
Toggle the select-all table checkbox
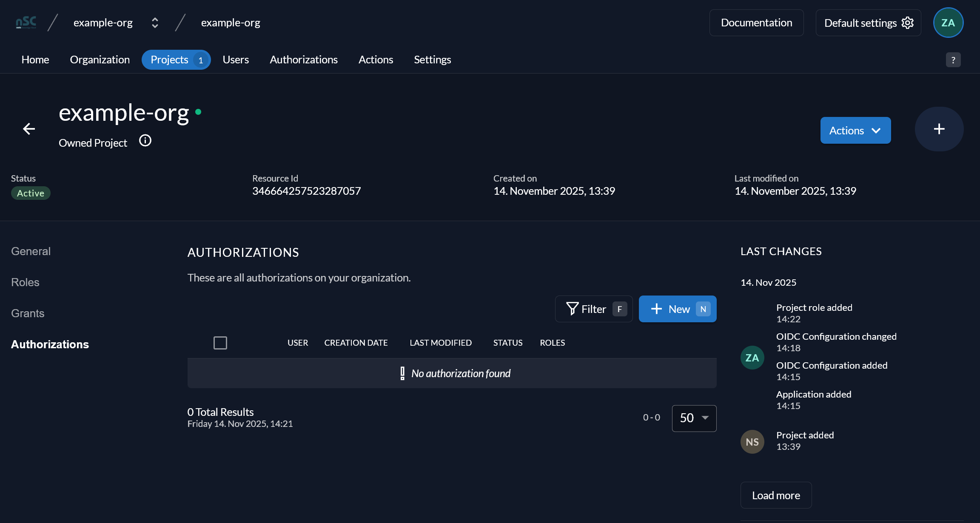[220, 343]
